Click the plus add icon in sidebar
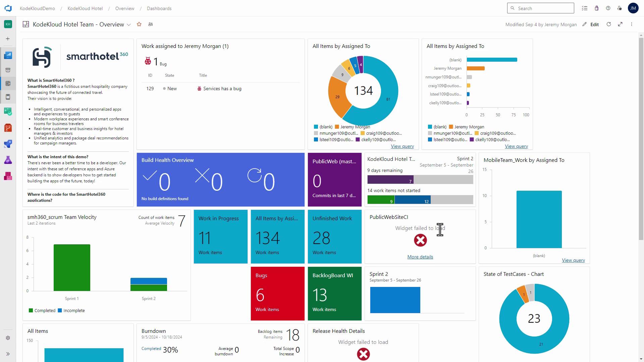 pos(8,39)
